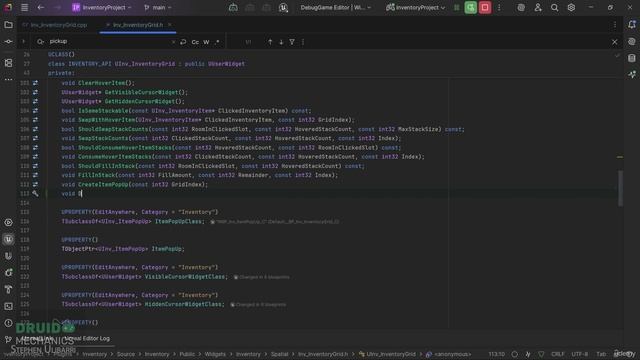The width and height of the screenshot is (640, 360).
Task: Open the Problems tool window icon
Action: (8, 323)
